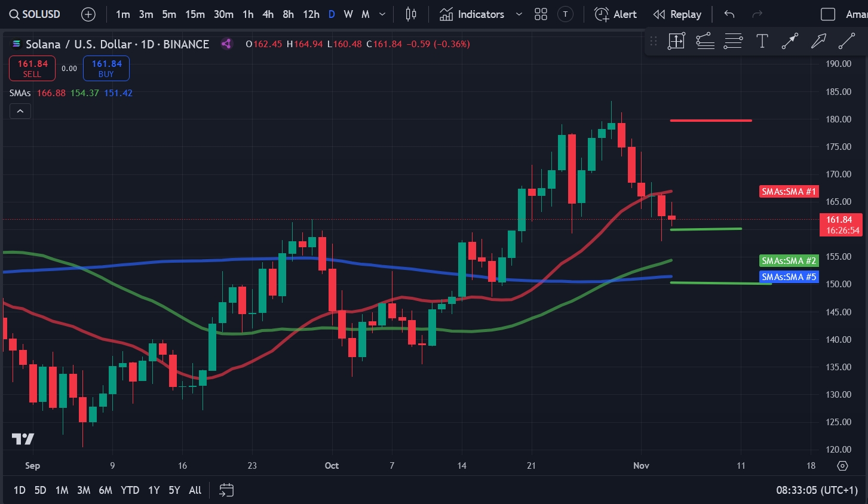Image resolution: width=868 pixels, height=504 pixels.
Task: Switch to the 4h timeframe
Action: (x=268, y=14)
